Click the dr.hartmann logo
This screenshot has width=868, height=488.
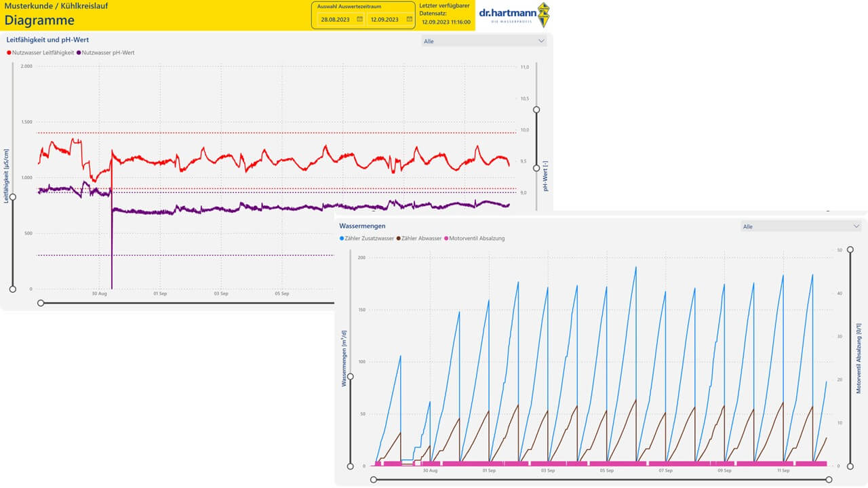click(514, 15)
